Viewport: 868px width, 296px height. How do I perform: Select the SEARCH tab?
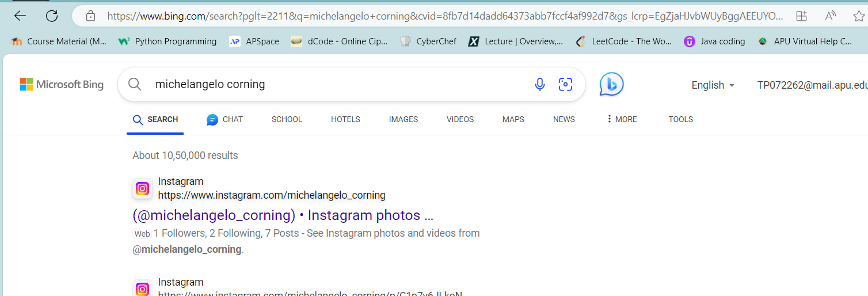pos(155,119)
